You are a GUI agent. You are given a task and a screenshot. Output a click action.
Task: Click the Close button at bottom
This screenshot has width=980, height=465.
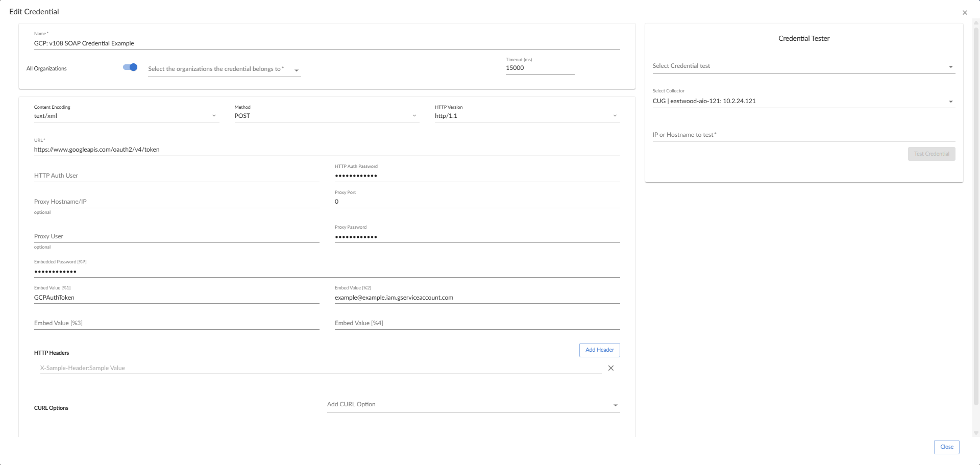946,447
